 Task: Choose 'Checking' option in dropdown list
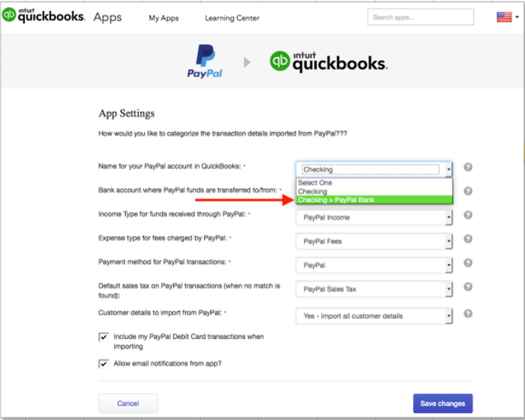coord(375,191)
